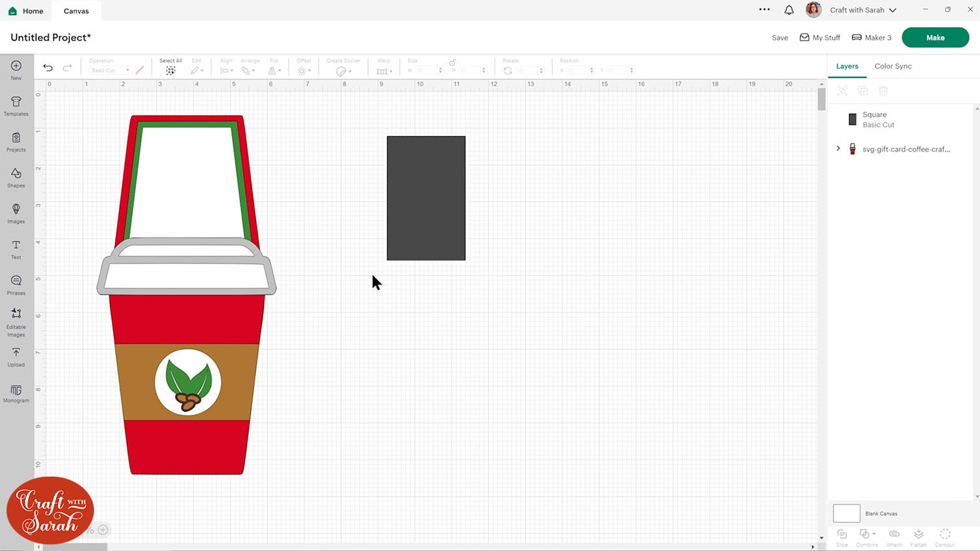Click the Blank Canvas color swatch
This screenshot has width=980, height=551.
pos(846,513)
